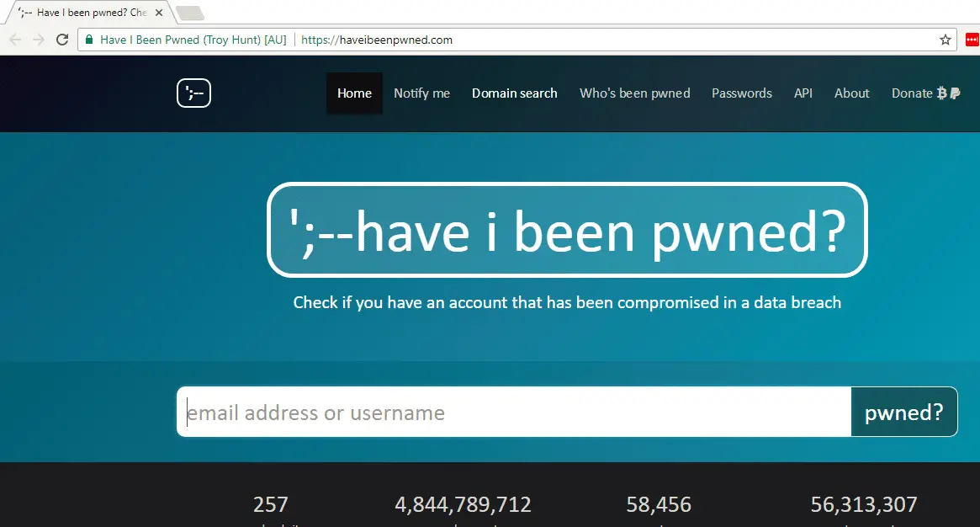980x527 pixels.
Task: Click the large ';--have i been pwned? banner
Action: 567,230
